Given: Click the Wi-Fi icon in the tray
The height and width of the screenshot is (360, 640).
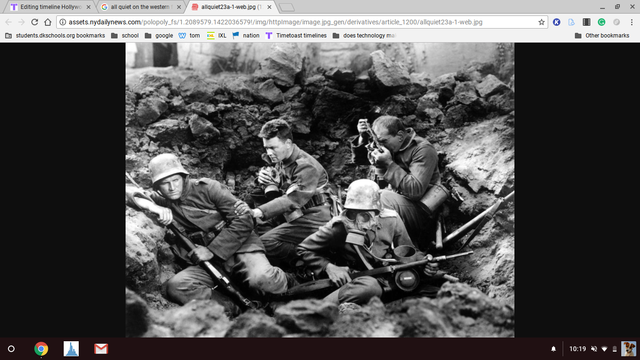Looking at the screenshot, I should (604, 349).
